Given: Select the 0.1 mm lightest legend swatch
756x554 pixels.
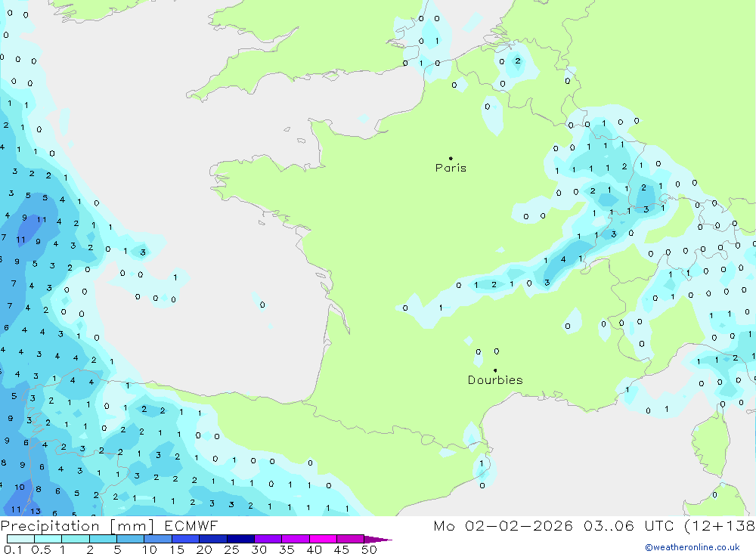Looking at the screenshot, I should 20,539.
